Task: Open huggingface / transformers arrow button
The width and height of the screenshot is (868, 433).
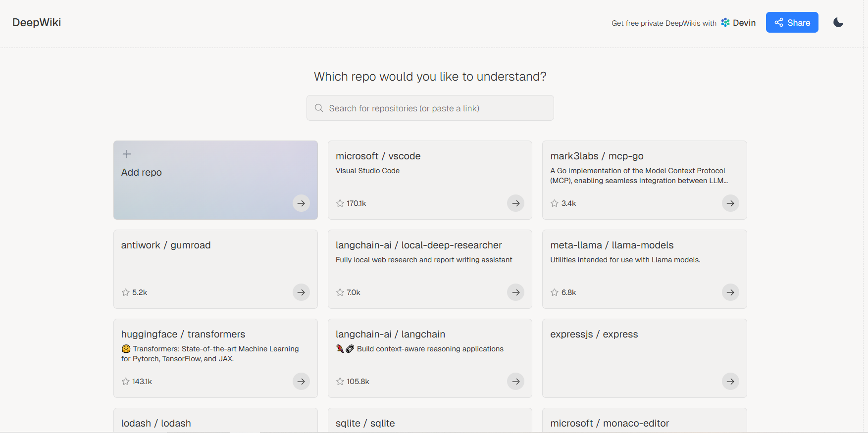Action: 301,382
